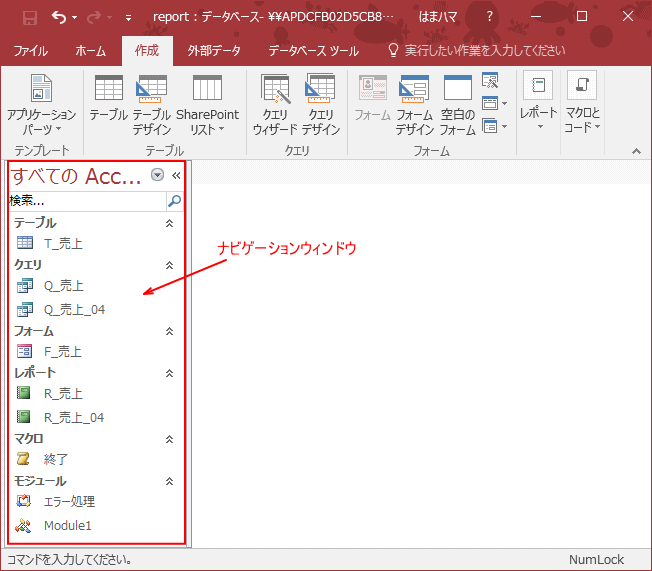Click the Help question mark icon

pos(490,17)
